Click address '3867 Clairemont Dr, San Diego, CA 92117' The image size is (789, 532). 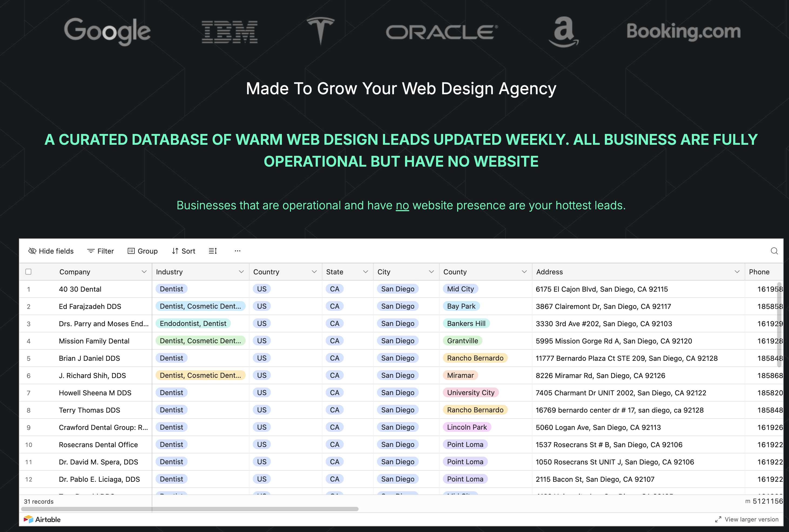tap(603, 307)
